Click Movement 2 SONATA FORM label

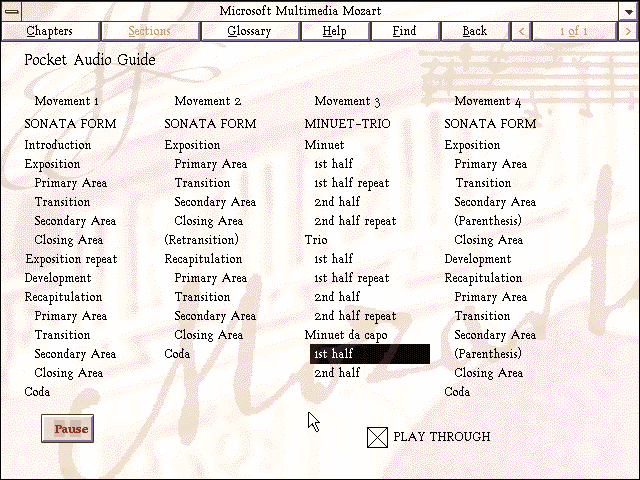[210, 124]
